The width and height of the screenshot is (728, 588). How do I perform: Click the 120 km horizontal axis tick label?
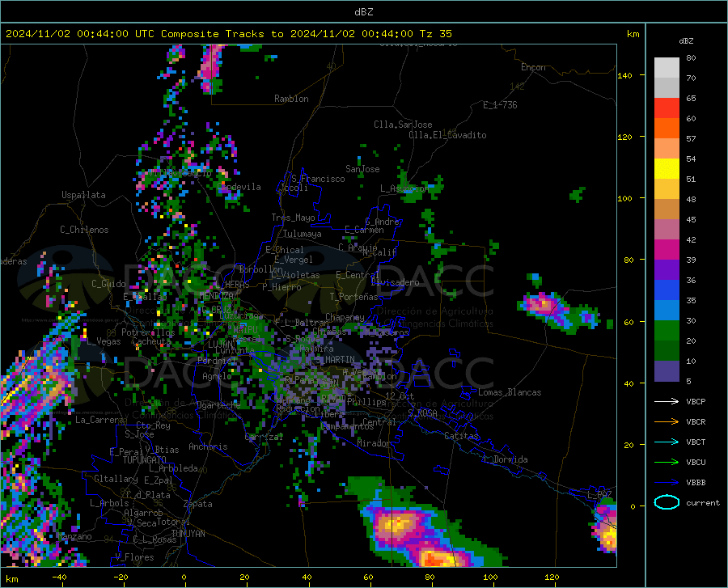coord(552,577)
